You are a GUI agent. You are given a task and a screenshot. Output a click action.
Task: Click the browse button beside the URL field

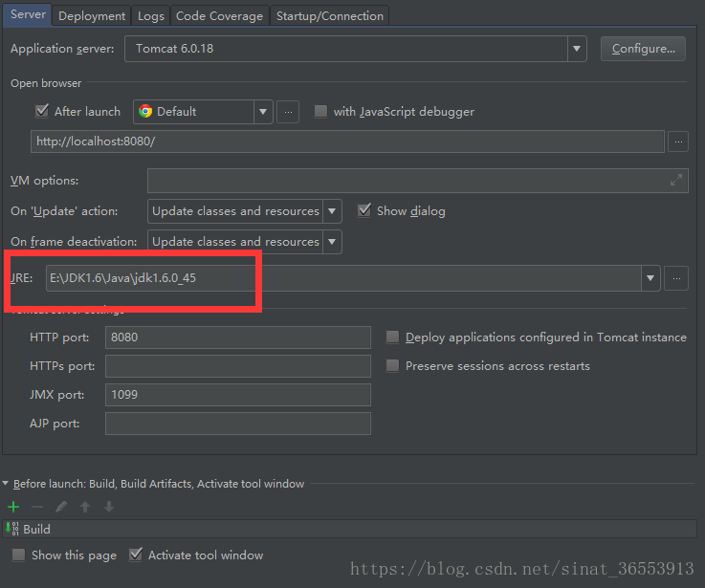click(678, 142)
